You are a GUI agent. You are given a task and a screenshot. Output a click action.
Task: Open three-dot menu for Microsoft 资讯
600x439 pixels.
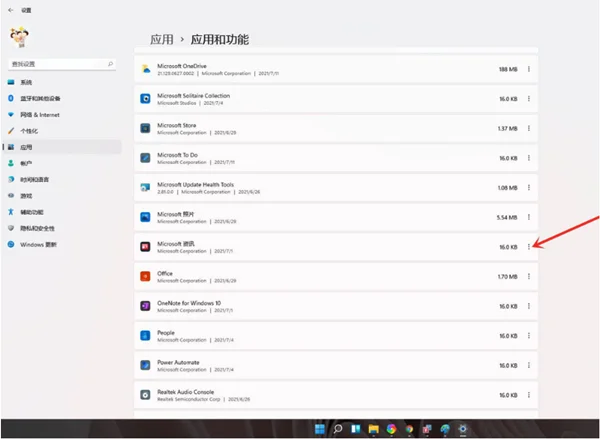pyautogui.click(x=529, y=246)
